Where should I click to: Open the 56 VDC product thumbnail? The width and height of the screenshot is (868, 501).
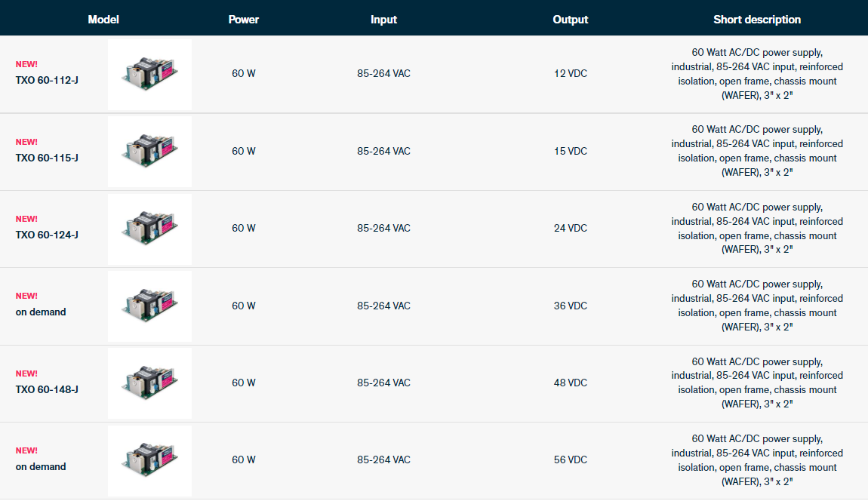click(149, 460)
